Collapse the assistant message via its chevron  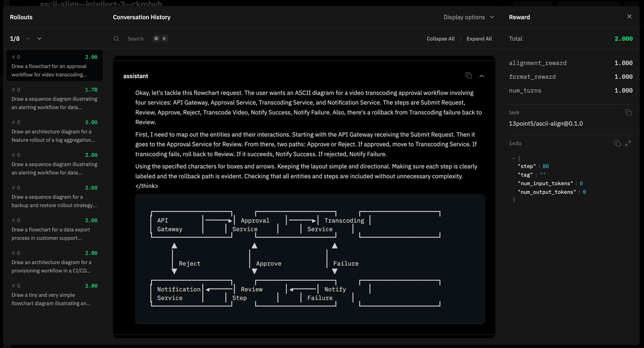pos(481,76)
